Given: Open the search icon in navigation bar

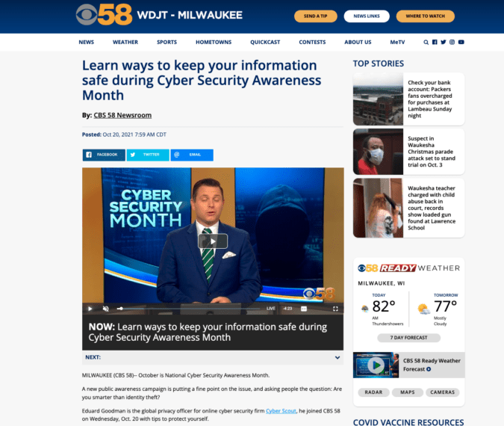Looking at the screenshot, I should (x=426, y=42).
